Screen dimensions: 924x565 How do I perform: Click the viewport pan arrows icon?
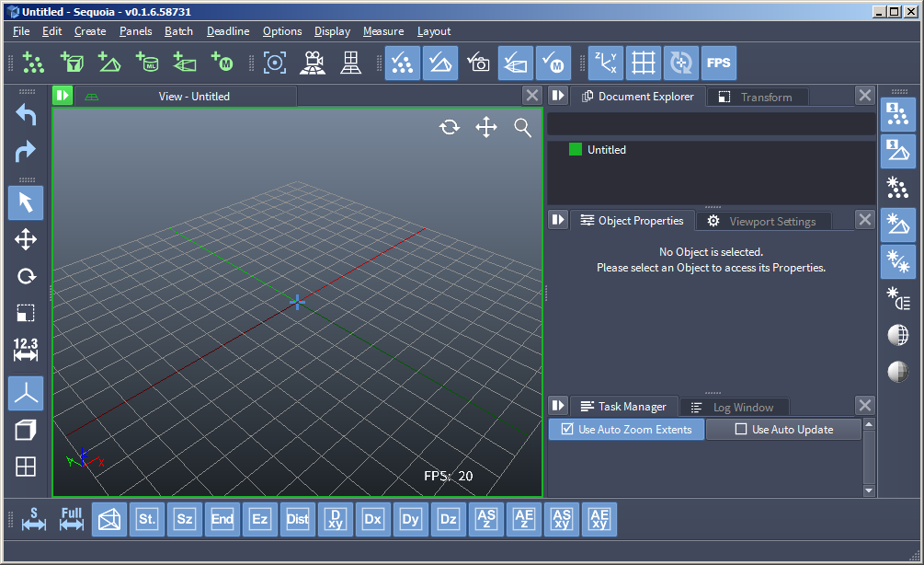coord(486,127)
